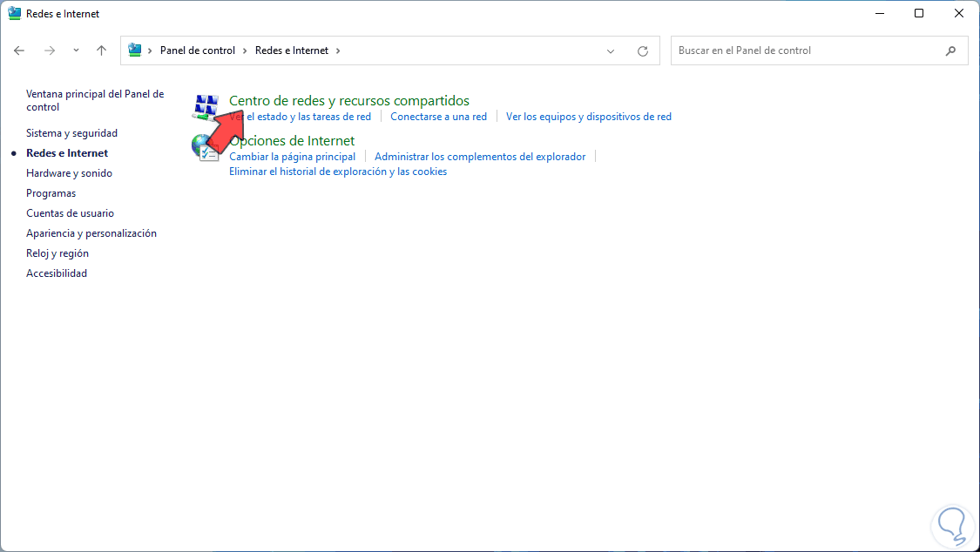The width and height of the screenshot is (980, 552).
Task: Click Administrar los complementos del explorador
Action: (480, 157)
